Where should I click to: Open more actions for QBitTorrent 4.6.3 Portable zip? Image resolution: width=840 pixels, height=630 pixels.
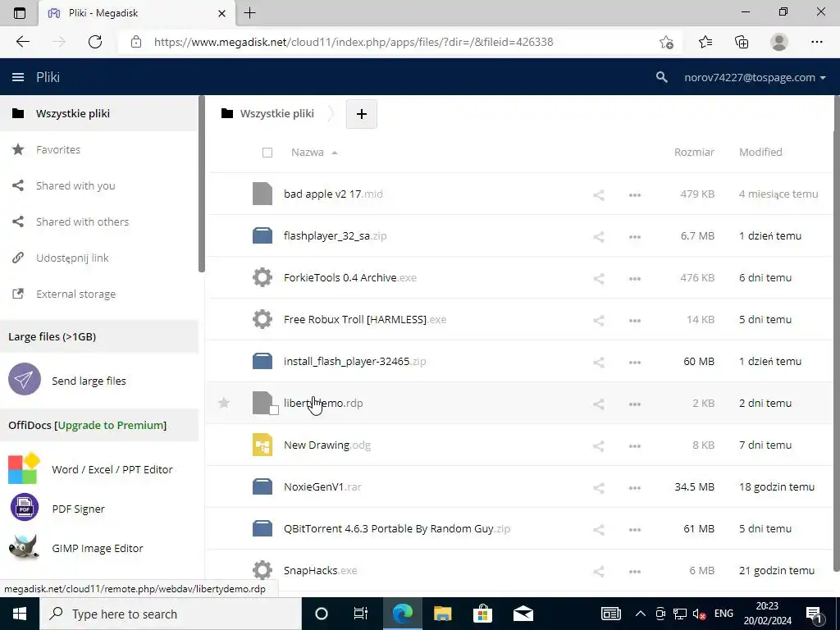[x=635, y=529]
